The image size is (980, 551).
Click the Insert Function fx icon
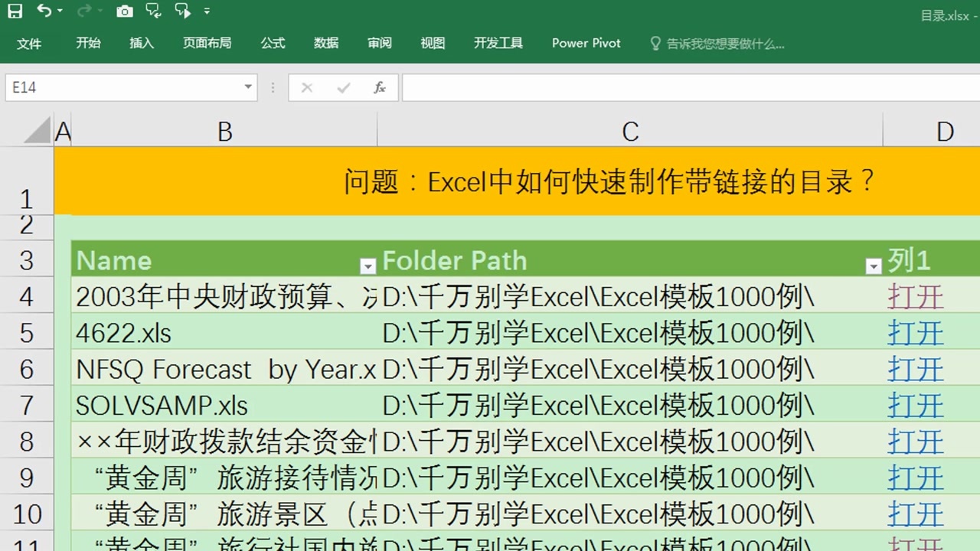coord(380,88)
